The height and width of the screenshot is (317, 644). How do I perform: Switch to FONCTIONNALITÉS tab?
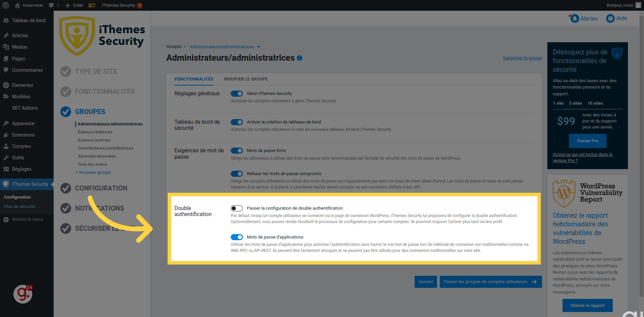point(194,79)
